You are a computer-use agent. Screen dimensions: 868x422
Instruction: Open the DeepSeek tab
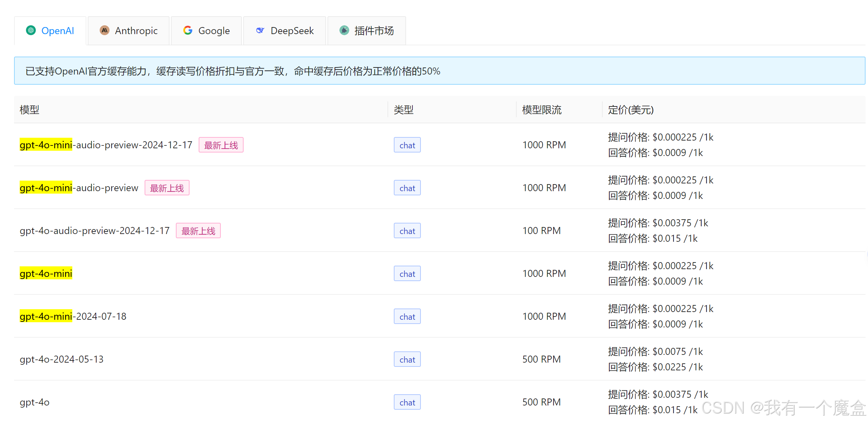pyautogui.click(x=292, y=31)
